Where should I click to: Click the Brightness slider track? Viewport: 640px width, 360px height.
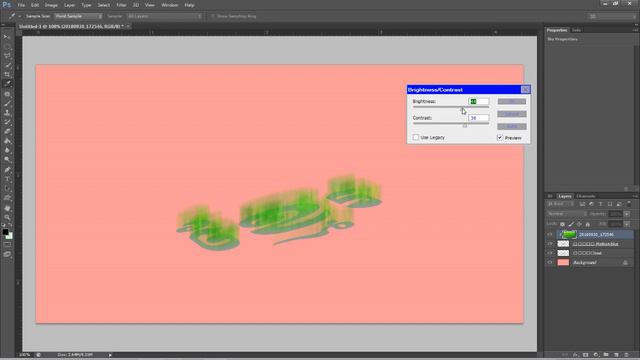451,107
